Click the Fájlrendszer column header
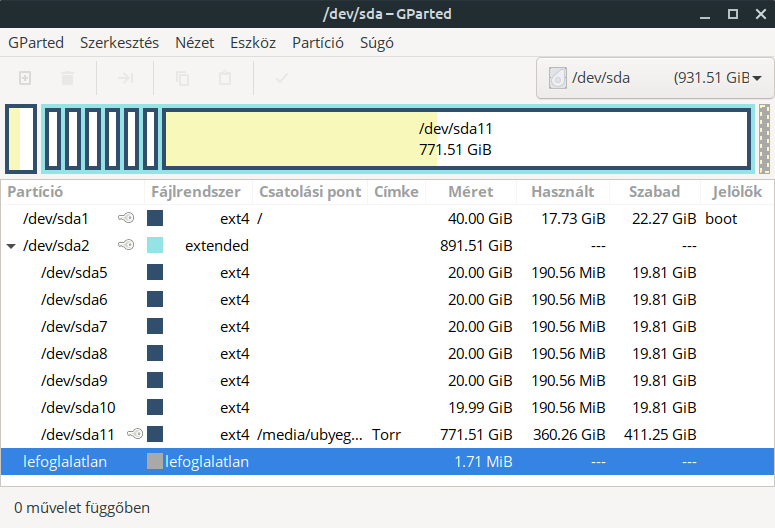Screen dimensions: 775x528 tap(198, 192)
